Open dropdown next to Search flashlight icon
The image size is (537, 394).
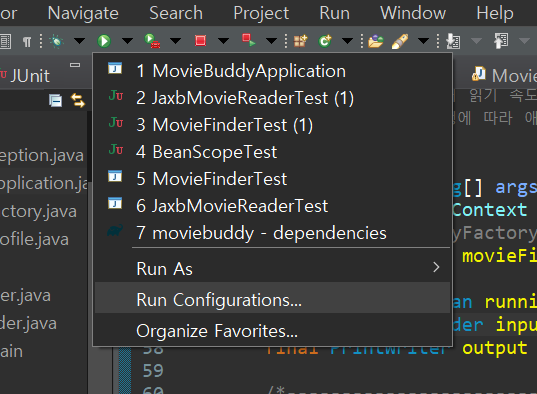coord(423,41)
